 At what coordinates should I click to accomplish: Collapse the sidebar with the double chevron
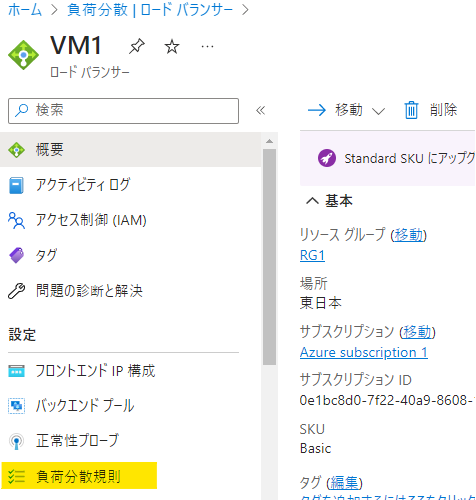(260, 110)
